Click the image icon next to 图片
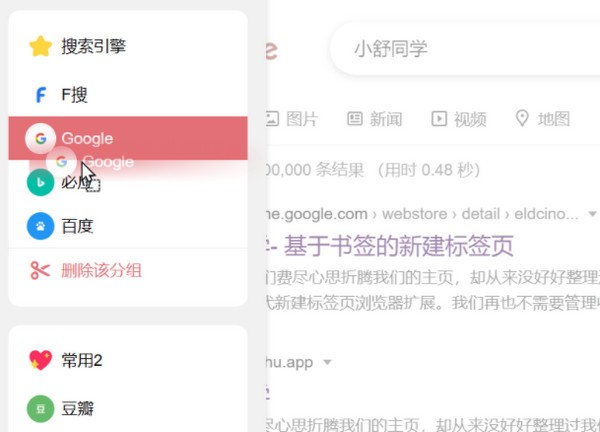Viewport: 600px width, 432px height. point(272,119)
